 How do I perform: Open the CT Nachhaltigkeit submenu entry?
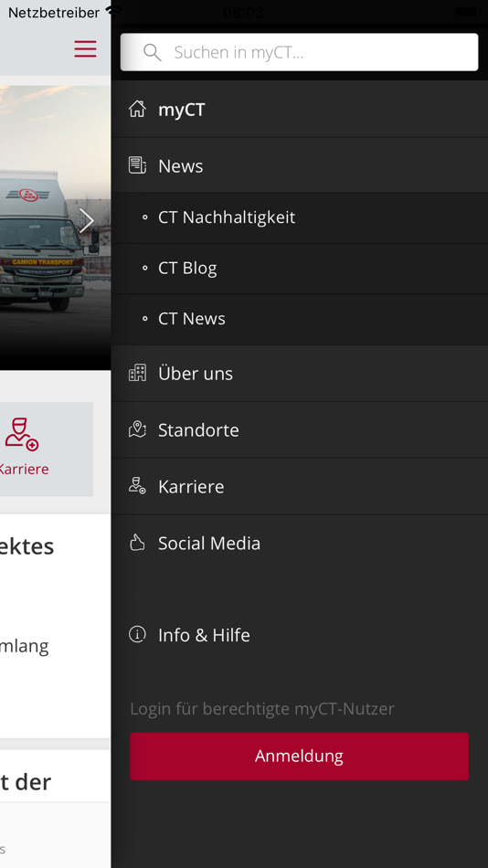[x=300, y=217]
